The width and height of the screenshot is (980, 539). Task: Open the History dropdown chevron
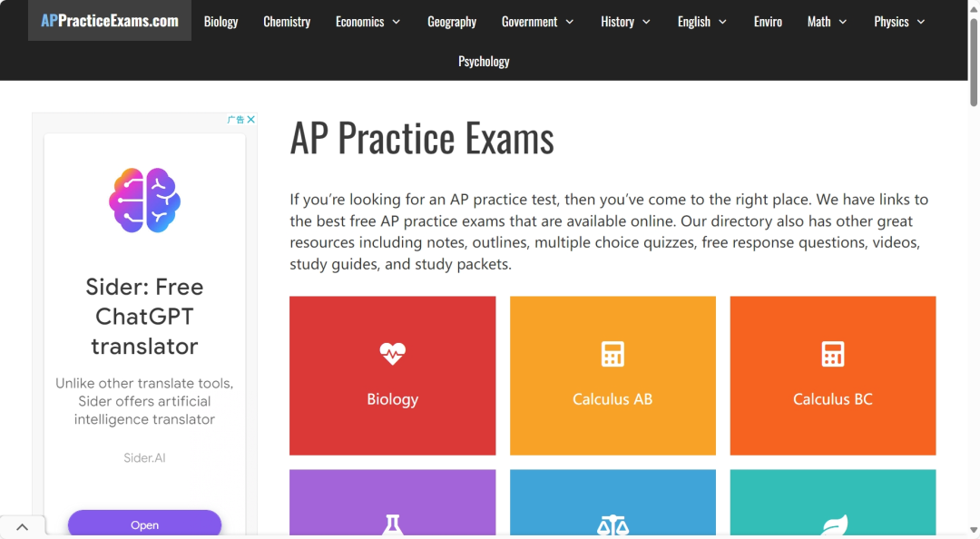(x=646, y=22)
